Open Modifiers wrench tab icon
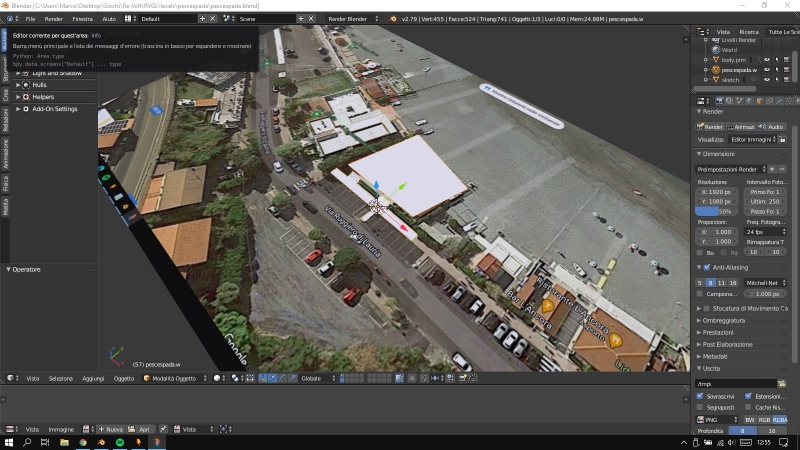Image resolution: width=800 pixels, height=450 pixels. [x=780, y=101]
